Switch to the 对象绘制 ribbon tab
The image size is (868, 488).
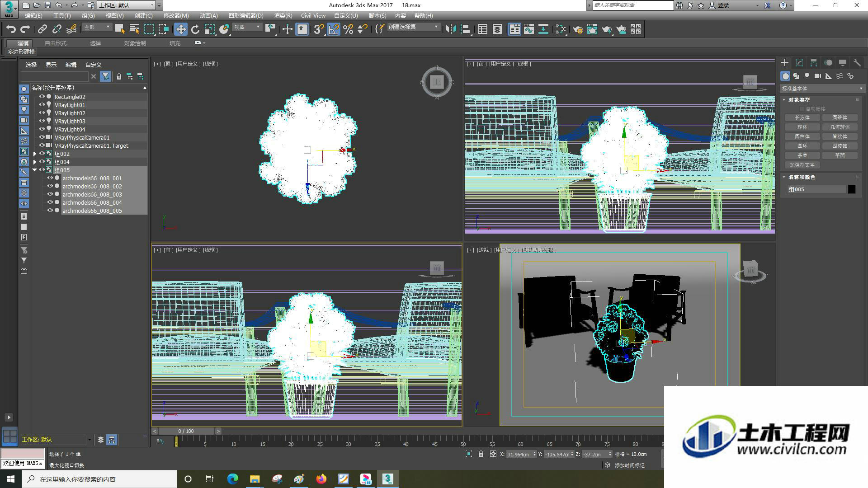[x=135, y=43]
